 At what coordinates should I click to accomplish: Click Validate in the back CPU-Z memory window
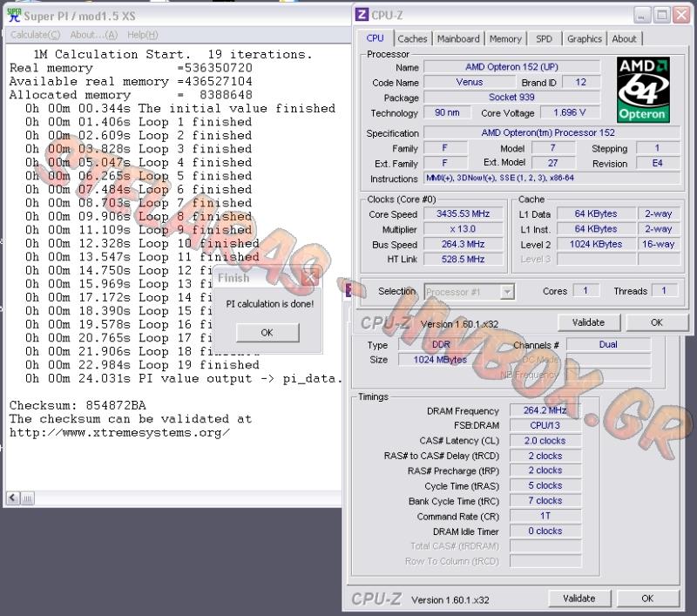(579, 599)
